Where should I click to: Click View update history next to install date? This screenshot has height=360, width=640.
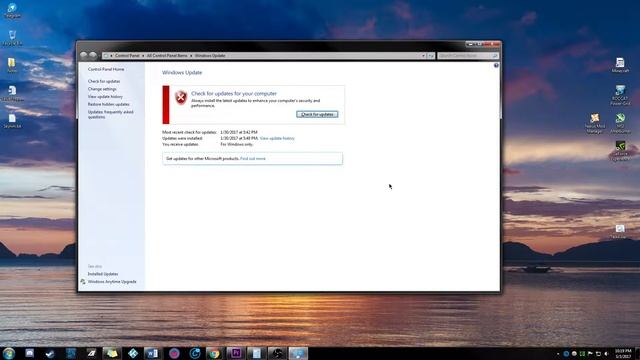pos(277,138)
